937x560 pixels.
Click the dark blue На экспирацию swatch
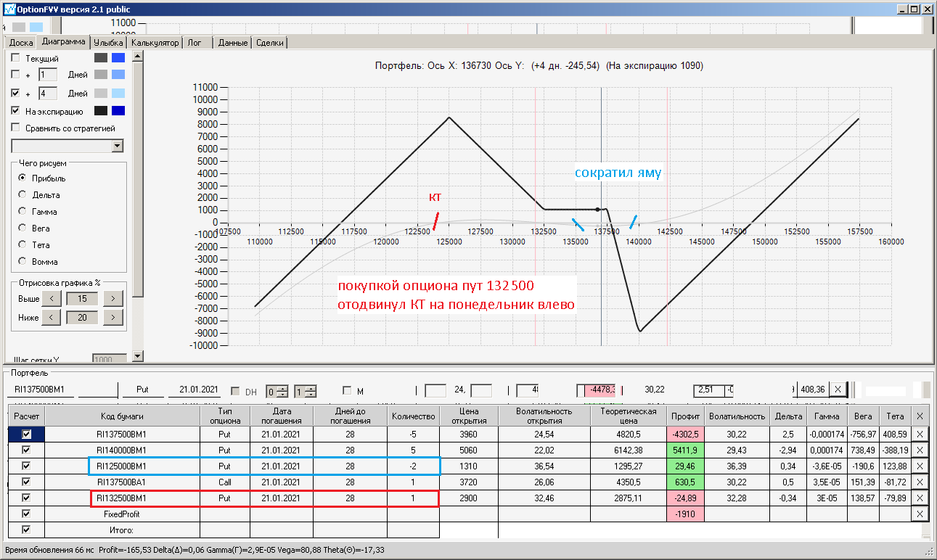pyautogui.click(x=118, y=111)
